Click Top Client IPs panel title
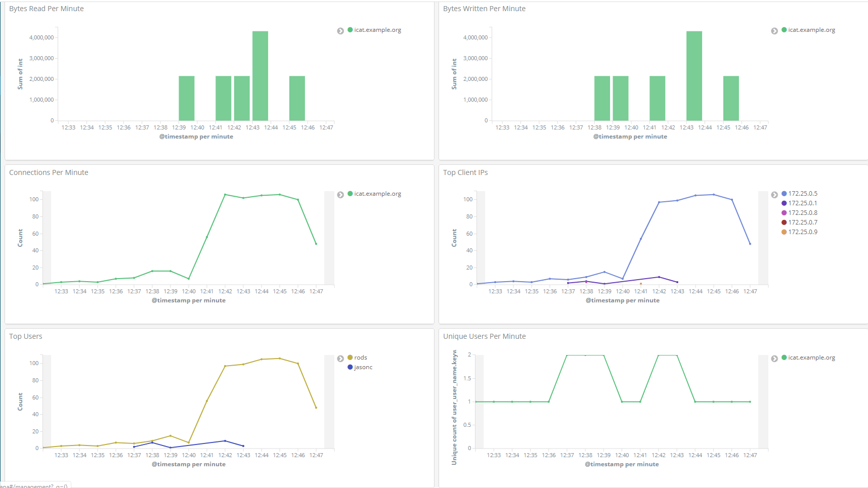 465,172
